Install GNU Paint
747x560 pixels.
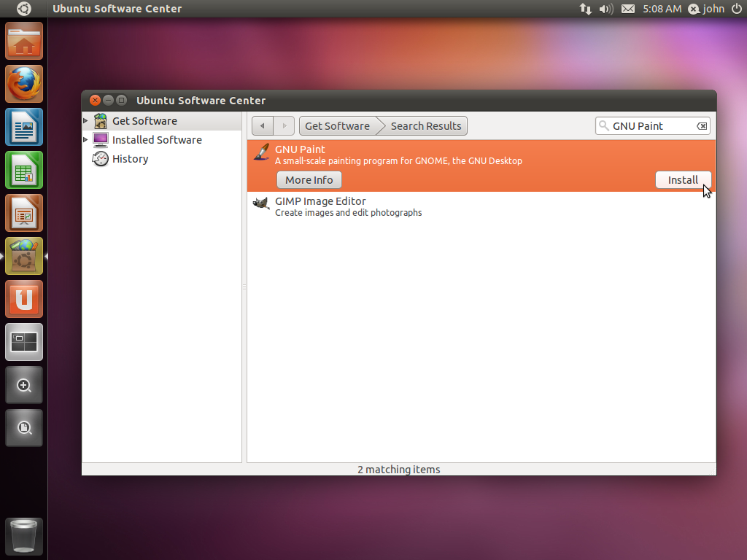pyautogui.click(x=683, y=180)
